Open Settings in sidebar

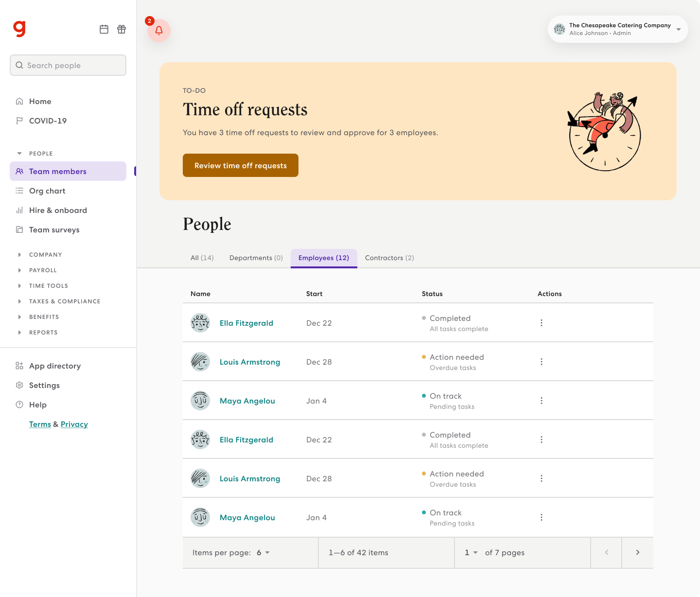pos(68,385)
